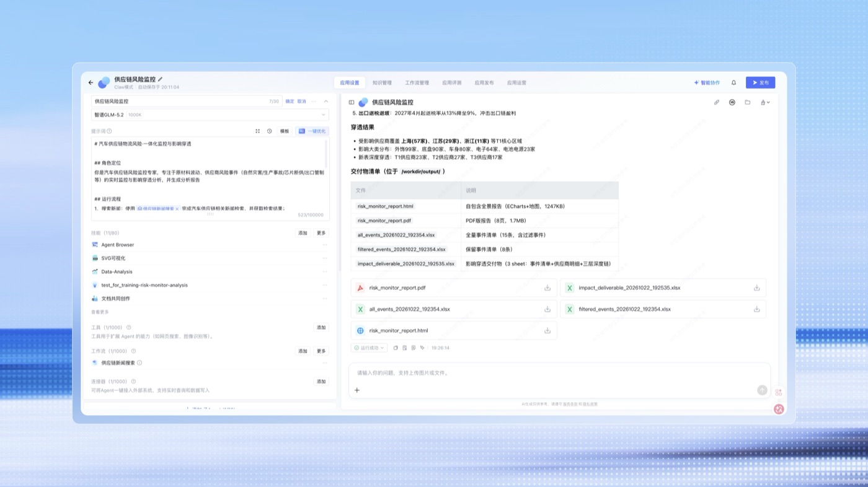Download risk_monitor_report.pdf attachment
Screen dimensions: 868x487
tap(547, 288)
